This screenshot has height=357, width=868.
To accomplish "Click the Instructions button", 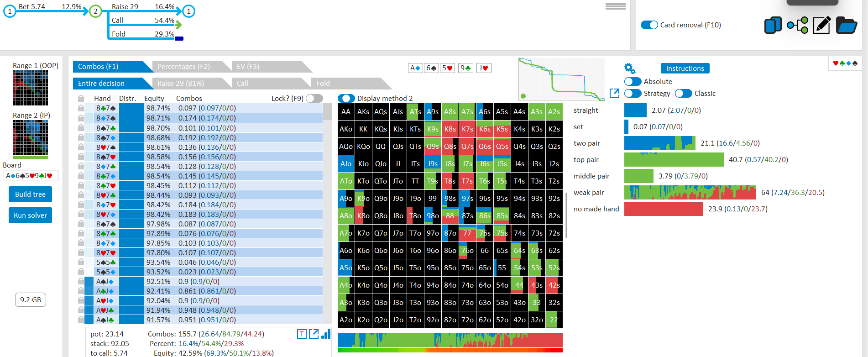I will (685, 68).
